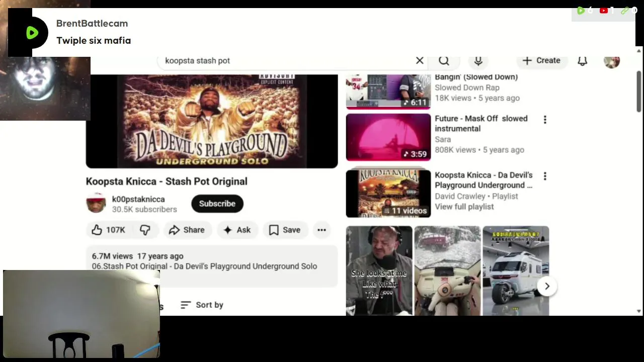
Task: Advance Shorts shelf with next arrow
Action: pyautogui.click(x=547, y=286)
